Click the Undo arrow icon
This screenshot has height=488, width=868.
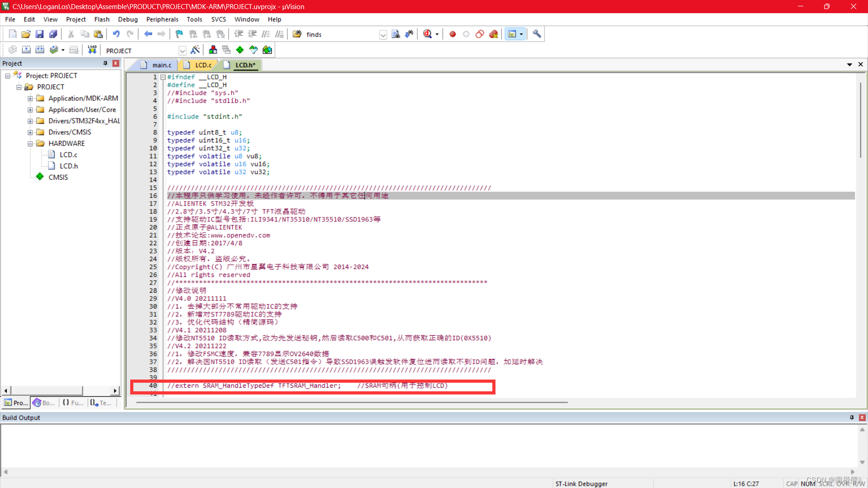116,34
